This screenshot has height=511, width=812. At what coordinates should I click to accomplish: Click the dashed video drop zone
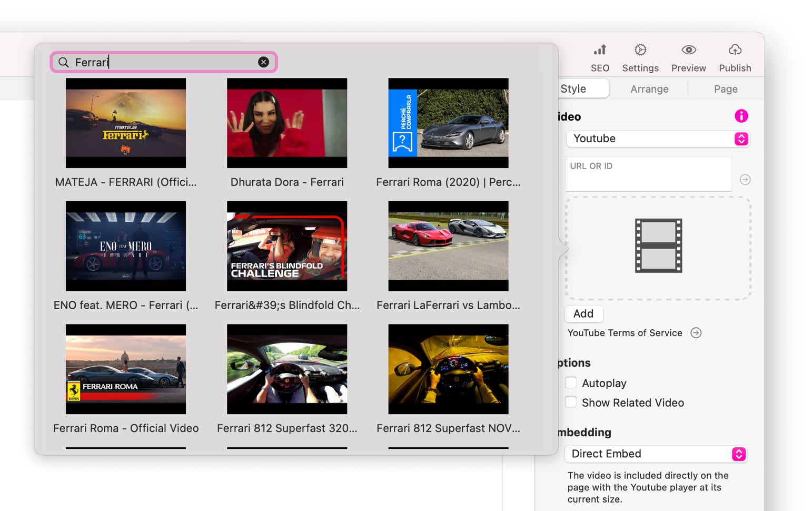658,248
